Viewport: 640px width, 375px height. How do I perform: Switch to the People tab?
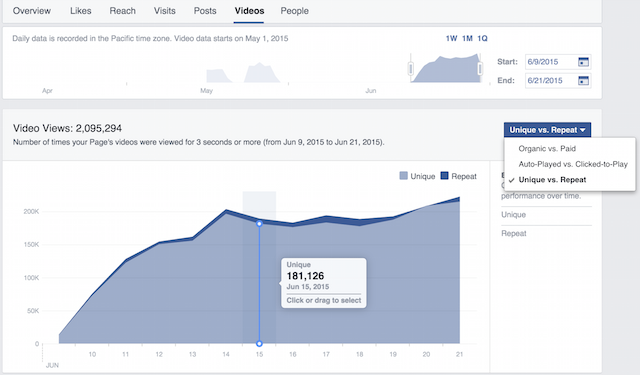pyautogui.click(x=294, y=11)
